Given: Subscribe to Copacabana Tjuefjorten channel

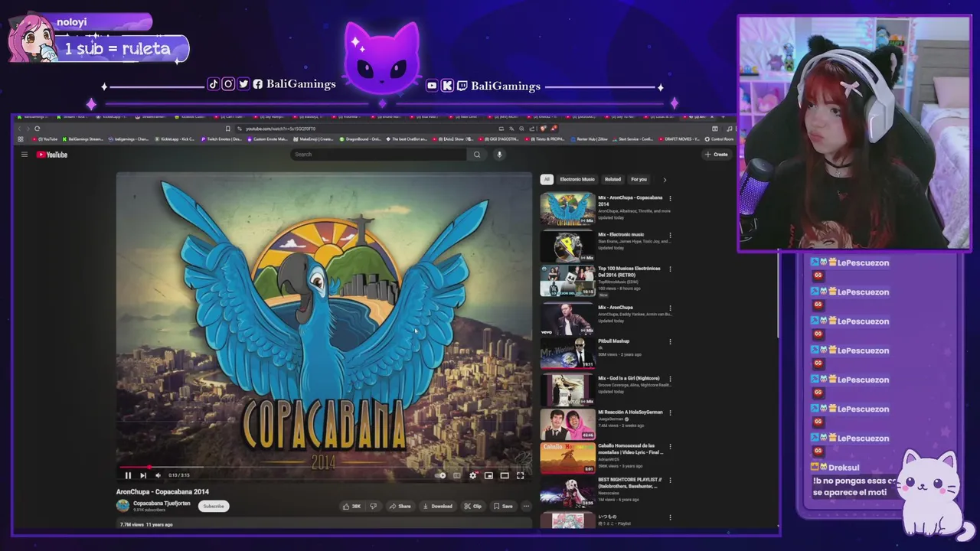Looking at the screenshot, I should (214, 506).
